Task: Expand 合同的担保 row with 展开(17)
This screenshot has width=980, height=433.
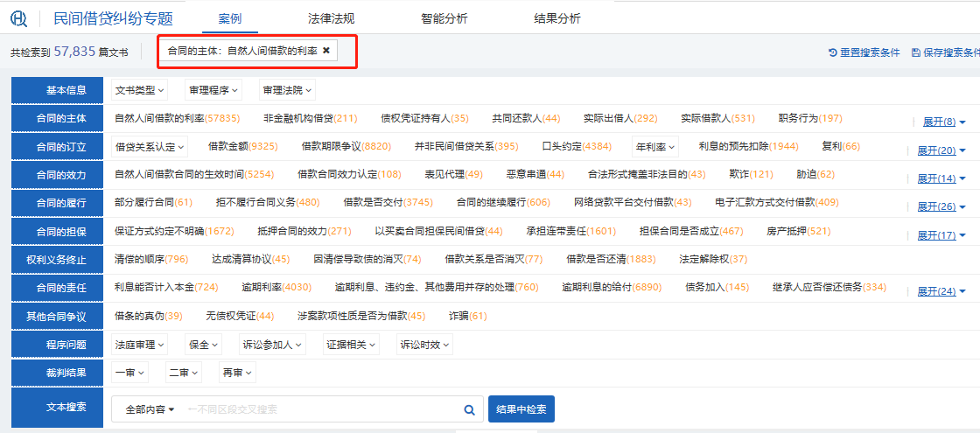Action: (x=941, y=235)
